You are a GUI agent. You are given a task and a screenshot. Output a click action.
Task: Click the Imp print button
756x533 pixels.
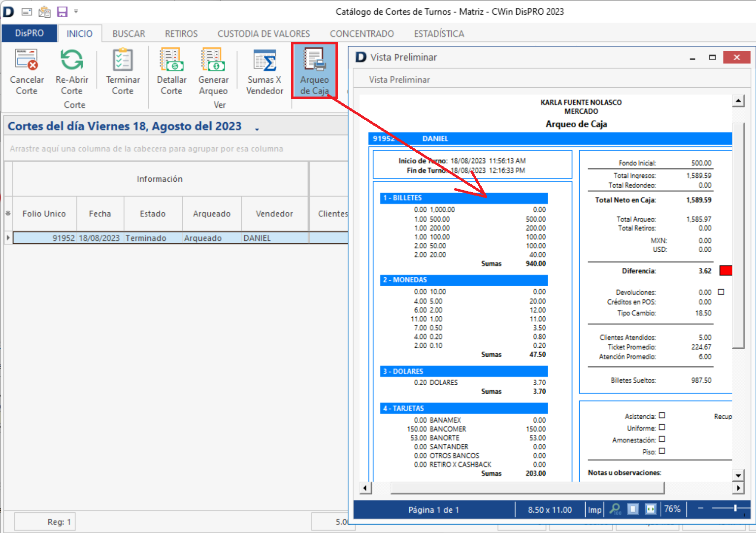[594, 510]
